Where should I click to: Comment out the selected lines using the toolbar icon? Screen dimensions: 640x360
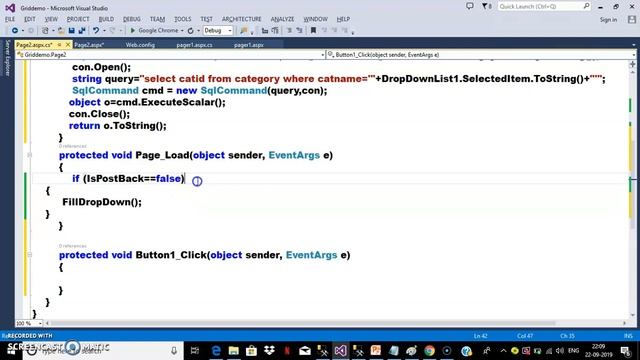(289, 31)
